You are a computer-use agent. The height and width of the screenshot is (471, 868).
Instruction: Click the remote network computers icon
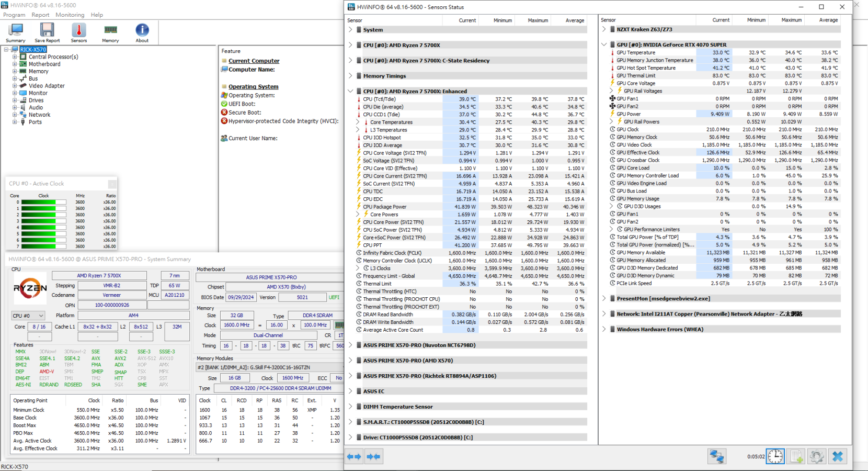pyautogui.click(x=717, y=456)
